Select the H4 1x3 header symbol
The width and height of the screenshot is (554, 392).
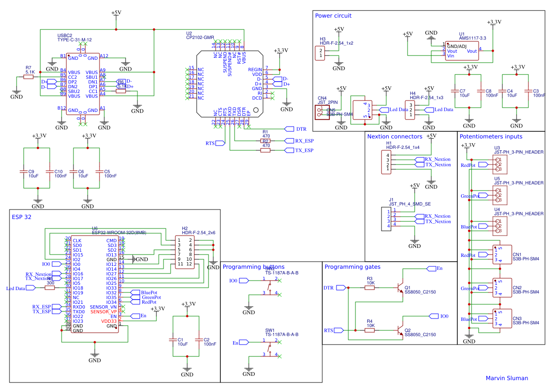pyautogui.click(x=410, y=110)
